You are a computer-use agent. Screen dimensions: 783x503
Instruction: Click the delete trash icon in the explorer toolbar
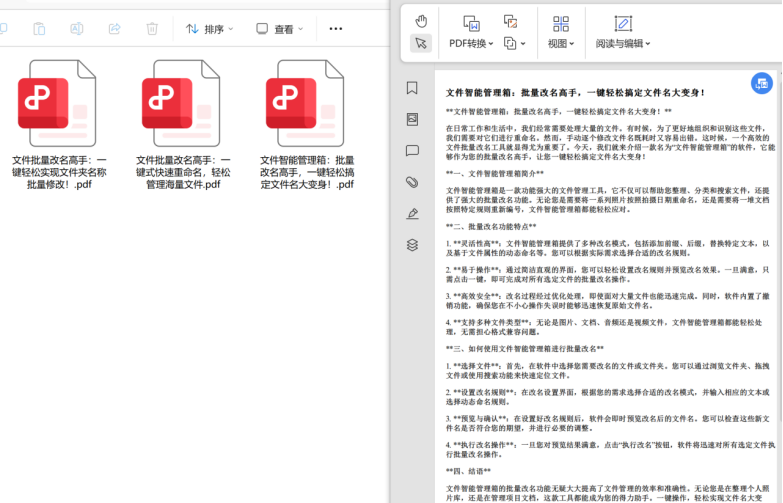152,28
